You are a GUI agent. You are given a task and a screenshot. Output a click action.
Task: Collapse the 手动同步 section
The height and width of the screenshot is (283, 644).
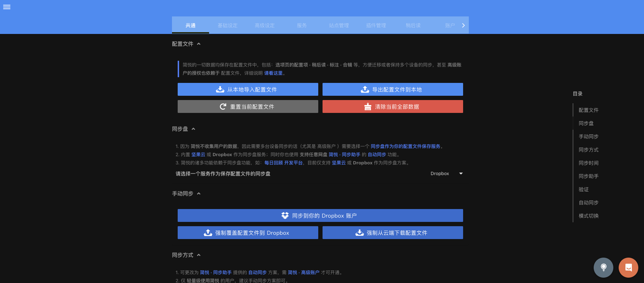point(199,194)
